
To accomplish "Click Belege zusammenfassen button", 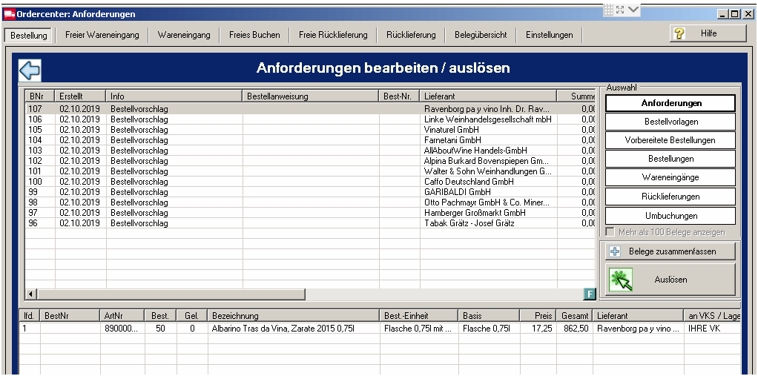I will pos(670,252).
